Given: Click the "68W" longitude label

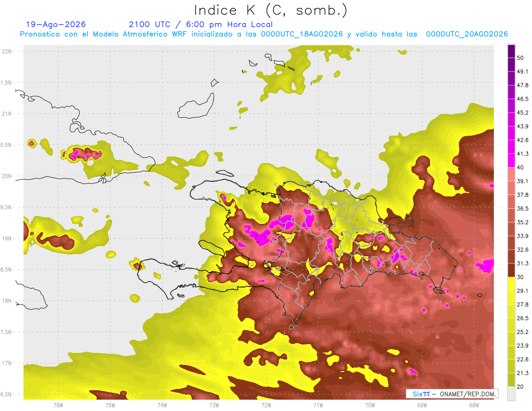Looking at the screenshot, I should point(474,405).
